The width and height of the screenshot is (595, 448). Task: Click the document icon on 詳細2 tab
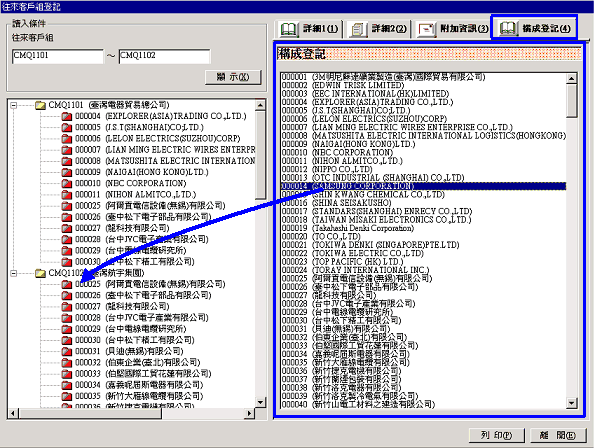357,29
